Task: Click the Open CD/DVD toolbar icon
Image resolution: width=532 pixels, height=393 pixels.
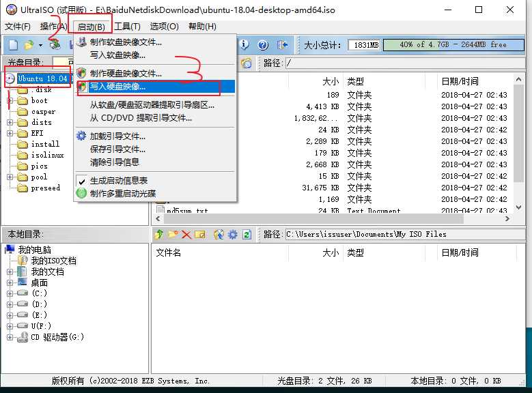Action: [55, 44]
